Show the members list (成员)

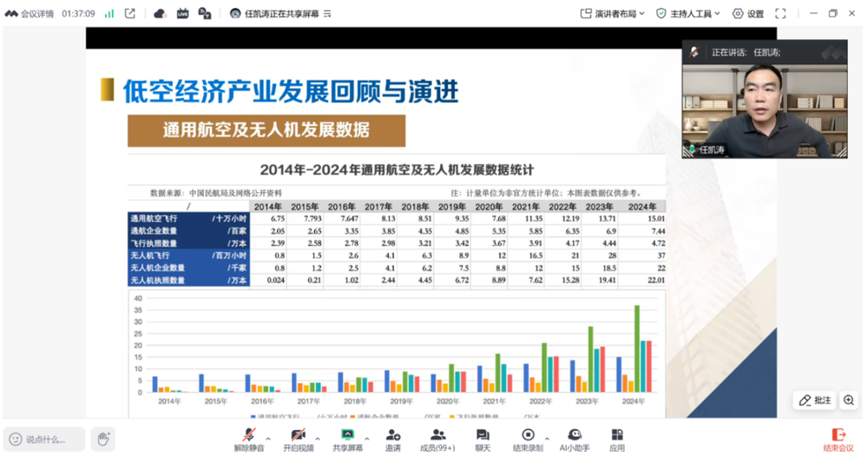click(x=437, y=435)
